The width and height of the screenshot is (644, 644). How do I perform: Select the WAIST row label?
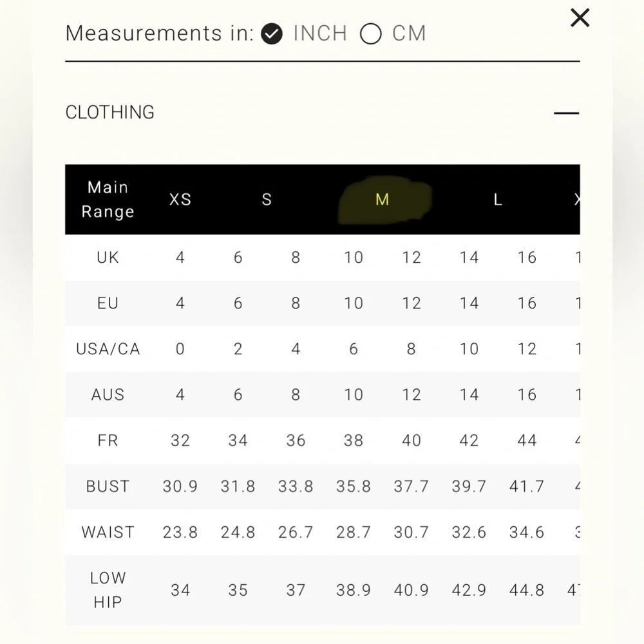coord(108,533)
